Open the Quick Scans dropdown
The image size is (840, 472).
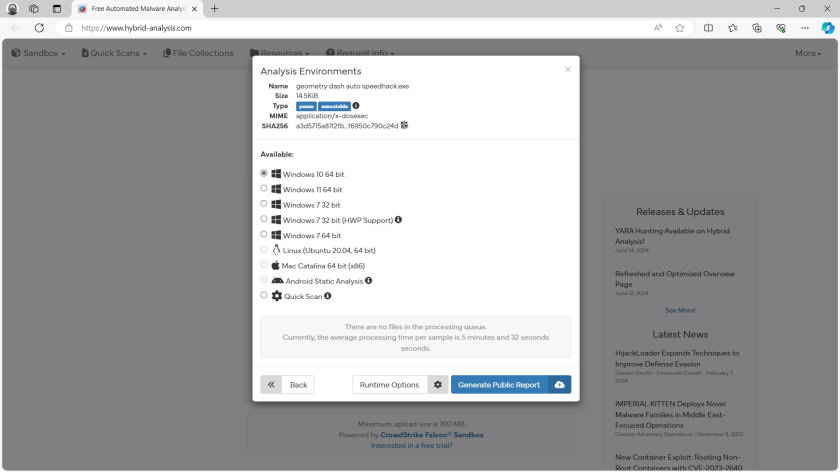point(114,53)
